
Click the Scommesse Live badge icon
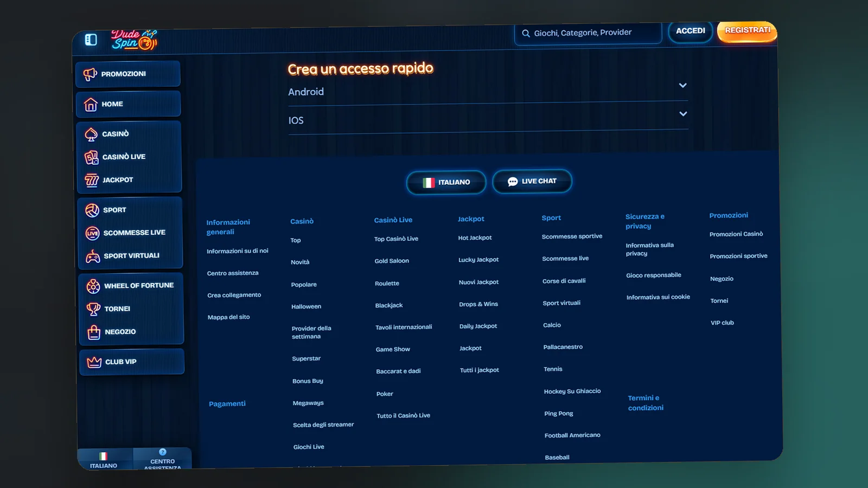click(92, 233)
